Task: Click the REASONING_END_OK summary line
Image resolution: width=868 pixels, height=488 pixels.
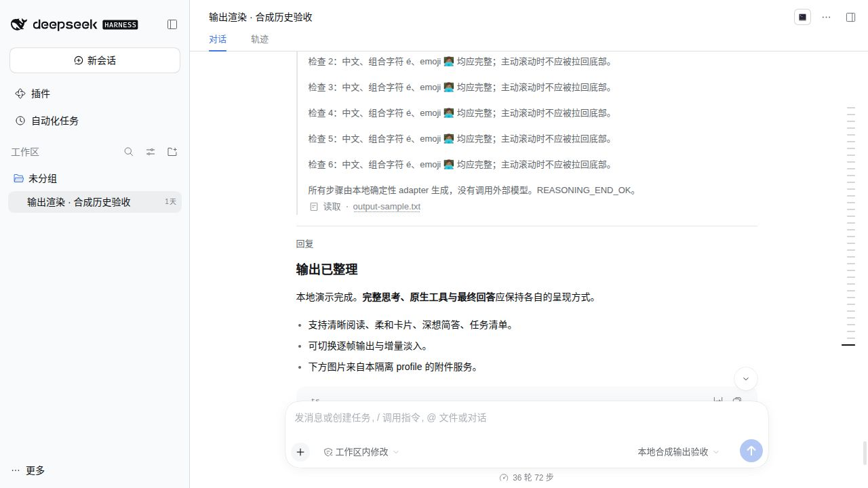Action: point(473,190)
